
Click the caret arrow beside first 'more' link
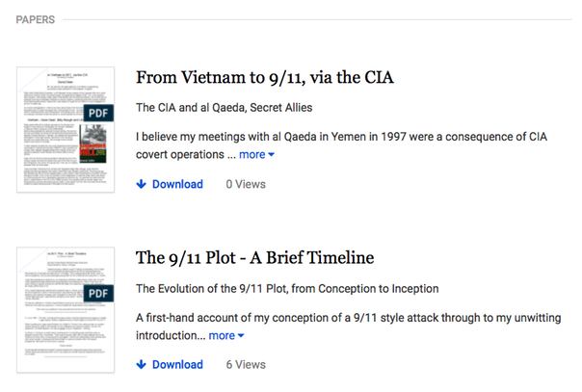coord(272,155)
